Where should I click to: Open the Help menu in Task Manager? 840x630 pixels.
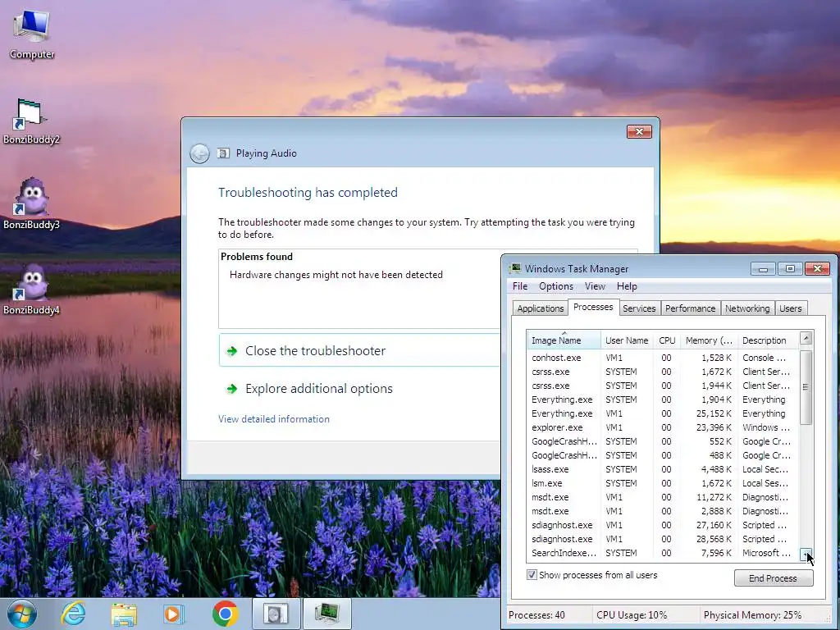(x=627, y=286)
